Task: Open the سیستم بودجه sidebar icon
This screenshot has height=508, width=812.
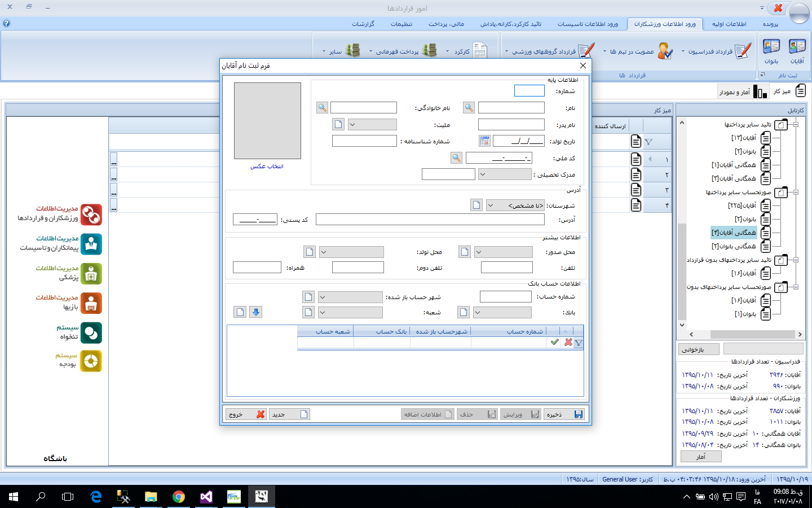Action: point(91,361)
